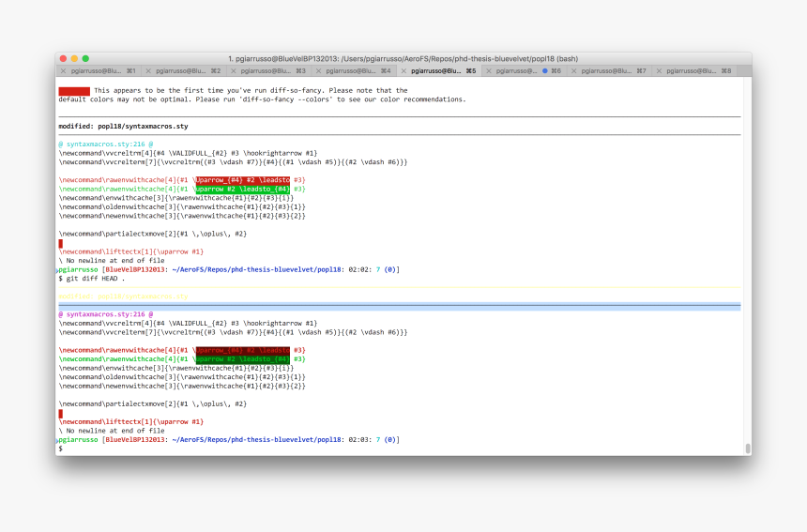The width and height of the screenshot is (807, 532).
Task: Click the empty command prompt on the last line
Action: pyautogui.click(x=61, y=448)
